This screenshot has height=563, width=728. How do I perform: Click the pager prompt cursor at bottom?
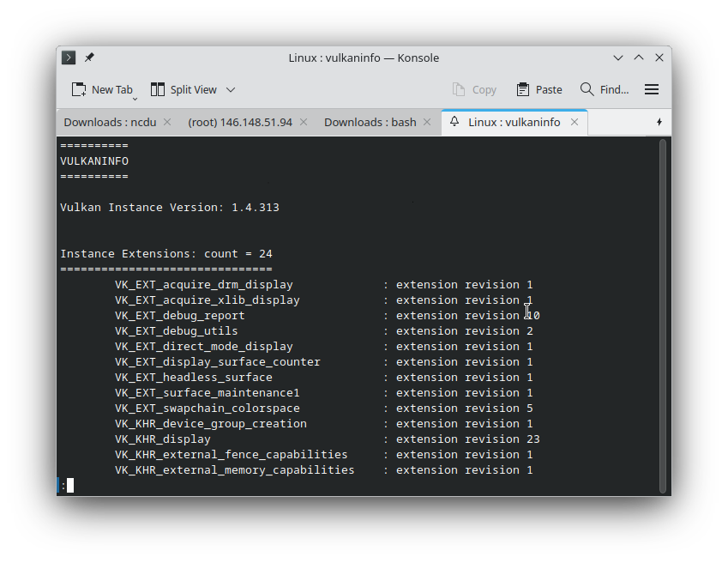click(x=70, y=486)
